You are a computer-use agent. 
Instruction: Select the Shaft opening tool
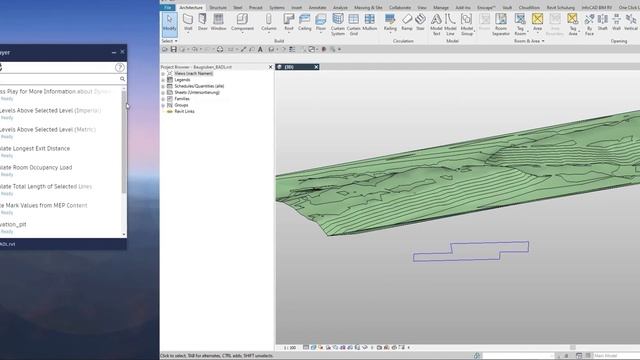click(602, 22)
